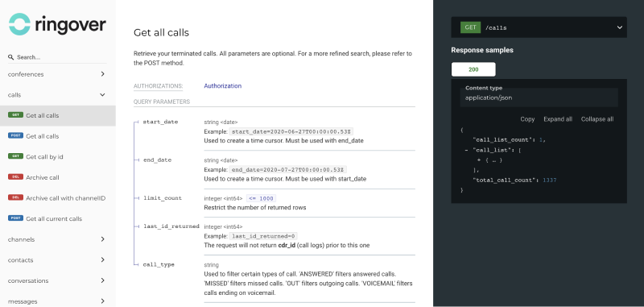Image resolution: width=644 pixels, height=307 pixels.
Task: Copy the response sample JSON
Action: coord(527,119)
